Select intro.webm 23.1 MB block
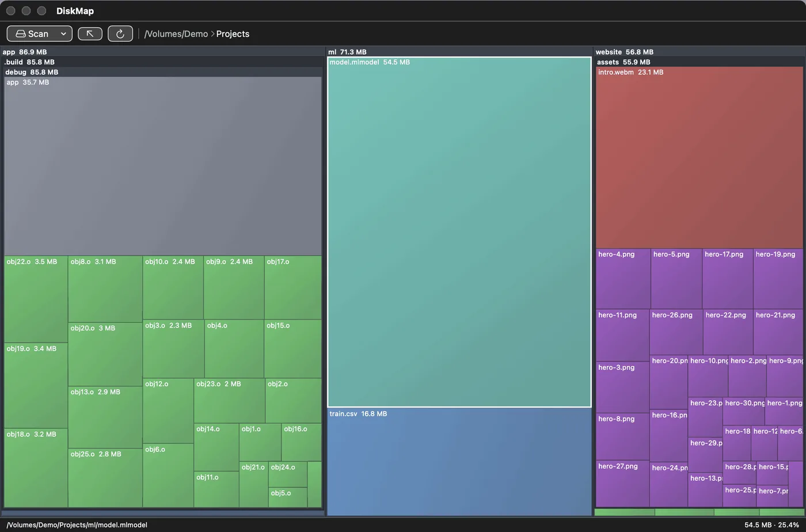Screen dimensions: 806x532 (699, 158)
